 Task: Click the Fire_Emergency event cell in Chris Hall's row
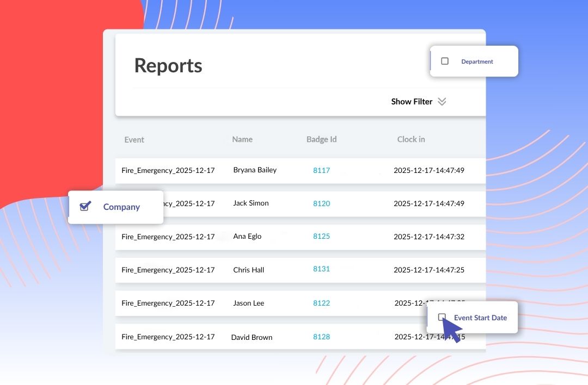[x=168, y=270]
